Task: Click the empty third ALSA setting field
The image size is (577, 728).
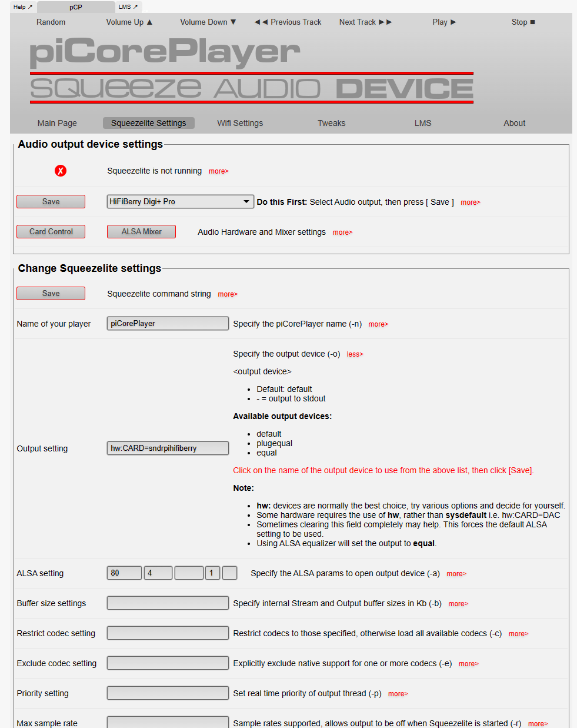Action: coord(189,573)
